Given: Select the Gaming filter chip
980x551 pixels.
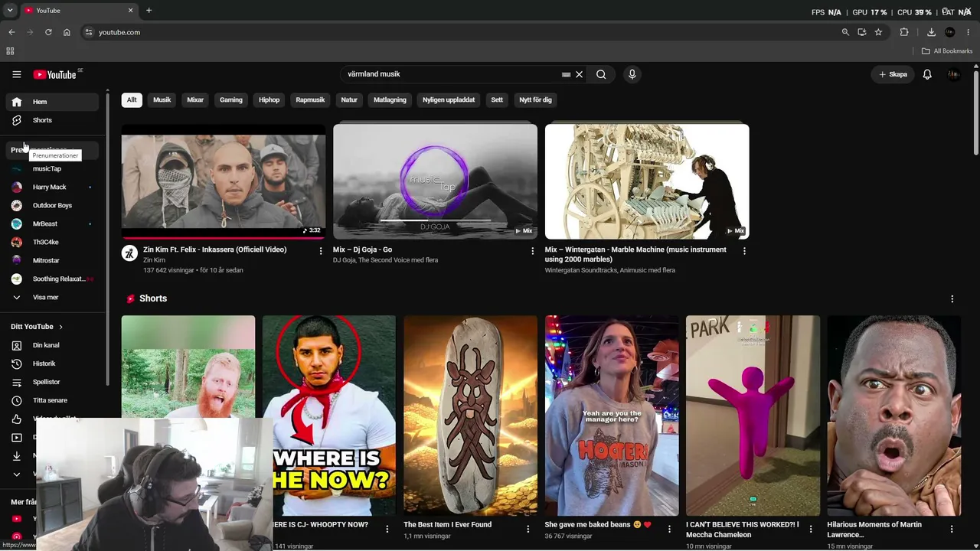Looking at the screenshot, I should pyautogui.click(x=231, y=99).
